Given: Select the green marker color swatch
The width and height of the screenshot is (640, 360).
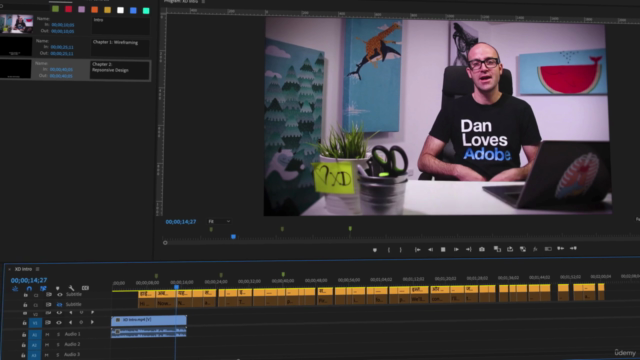Looking at the screenshot, I should pyautogui.click(x=56, y=9).
